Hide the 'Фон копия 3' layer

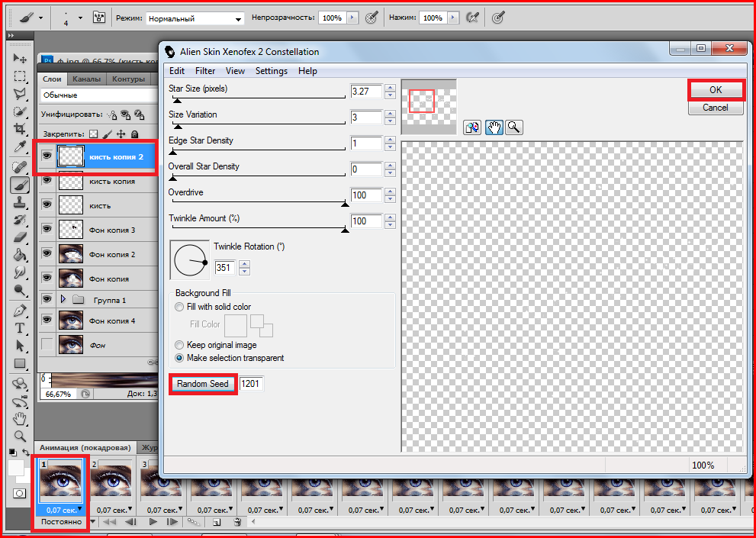(x=47, y=229)
